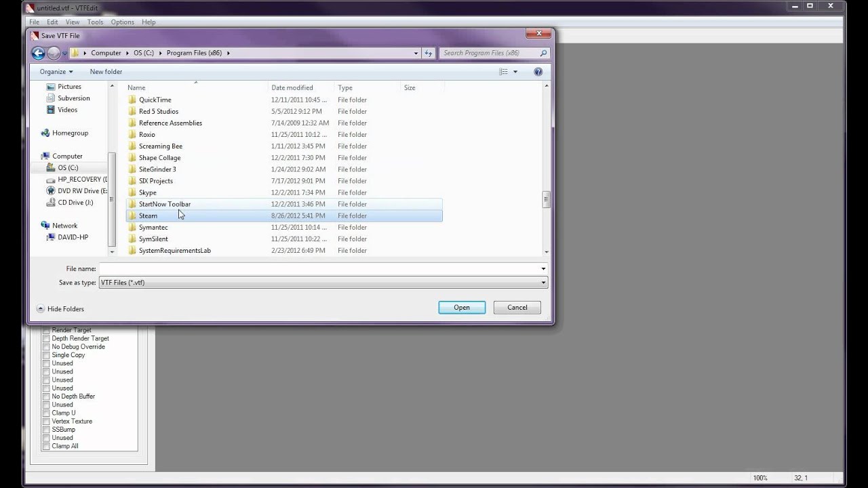Viewport: 868px width, 488px height.
Task: Click Hide Folders to collapse the browser
Action: point(60,309)
